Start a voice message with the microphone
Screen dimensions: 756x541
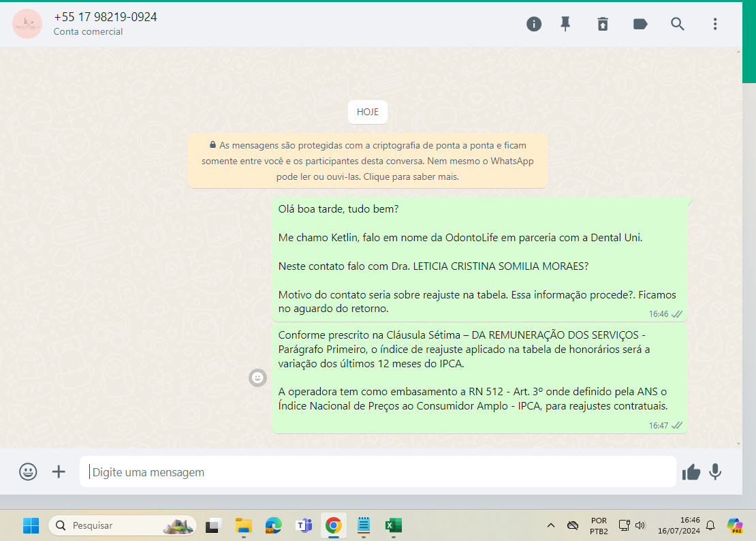[x=715, y=472]
